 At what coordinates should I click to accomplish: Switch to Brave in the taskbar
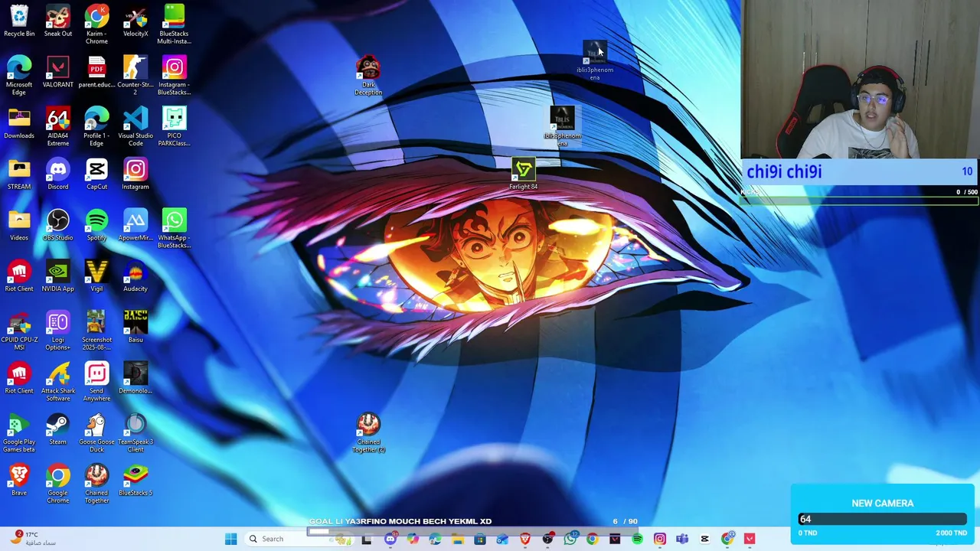click(x=524, y=539)
